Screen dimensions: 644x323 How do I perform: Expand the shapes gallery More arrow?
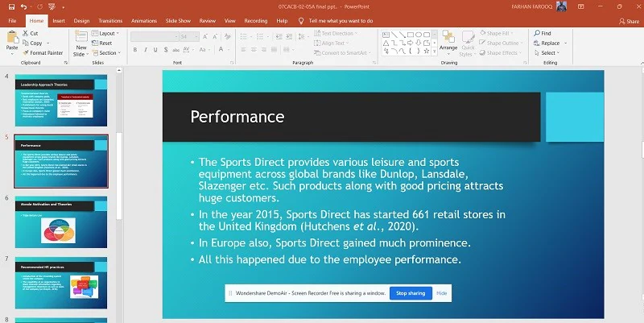pos(435,52)
